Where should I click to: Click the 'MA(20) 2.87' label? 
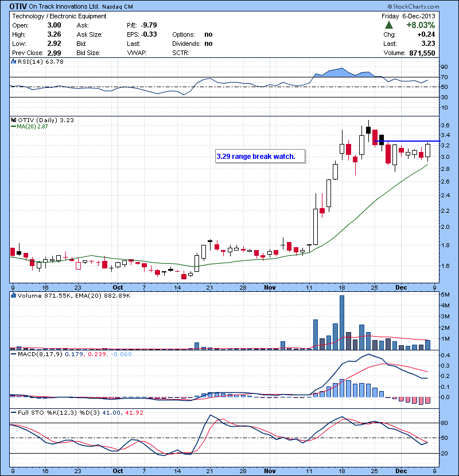coord(32,127)
